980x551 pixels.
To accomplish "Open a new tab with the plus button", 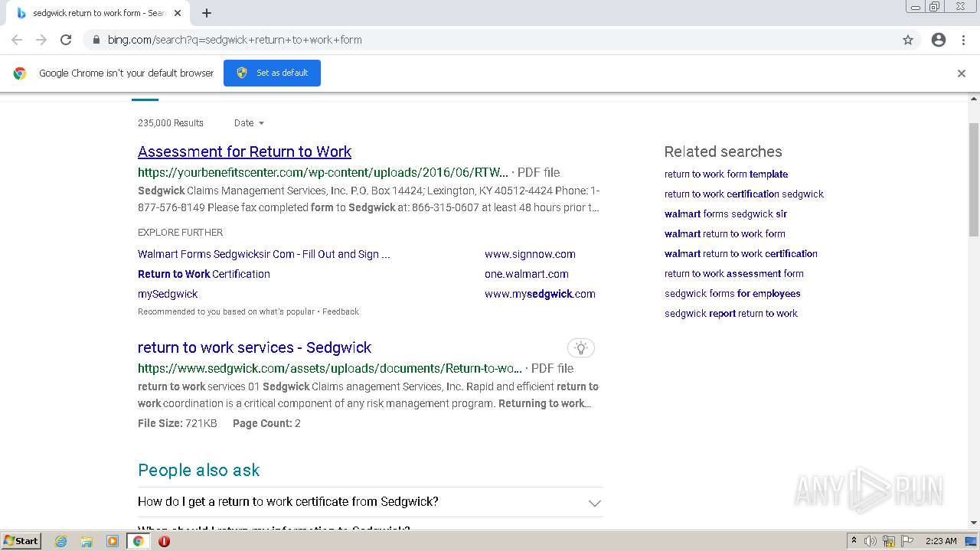I will [x=207, y=13].
